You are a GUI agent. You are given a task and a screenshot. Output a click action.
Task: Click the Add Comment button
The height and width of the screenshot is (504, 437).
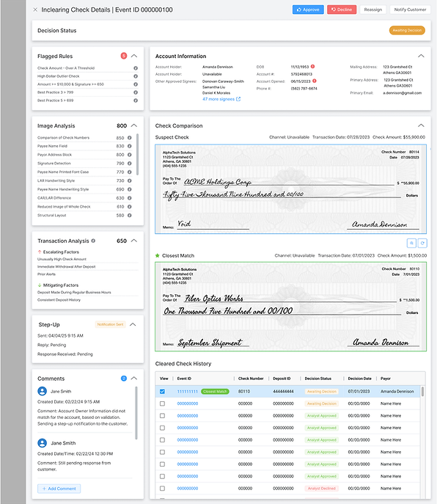59,489
